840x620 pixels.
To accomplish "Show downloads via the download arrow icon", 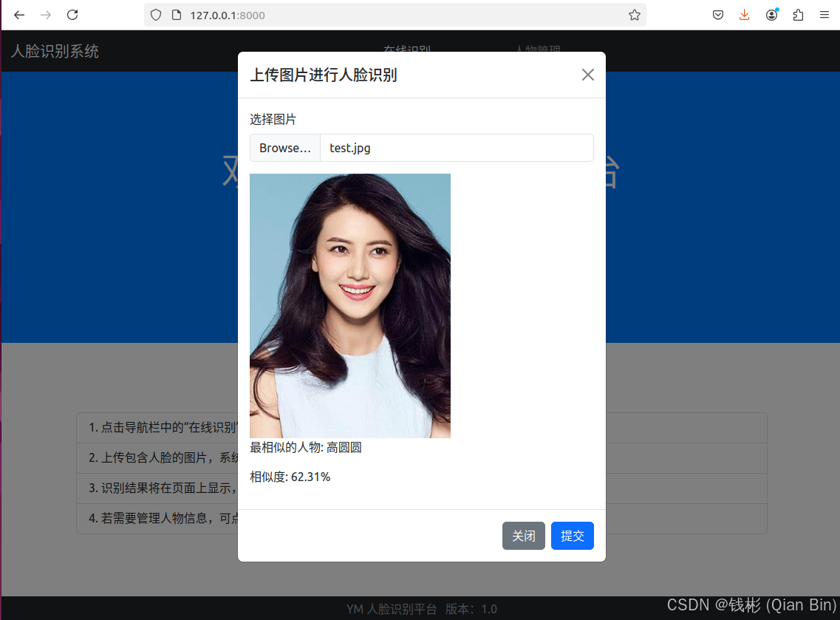I will 744,15.
